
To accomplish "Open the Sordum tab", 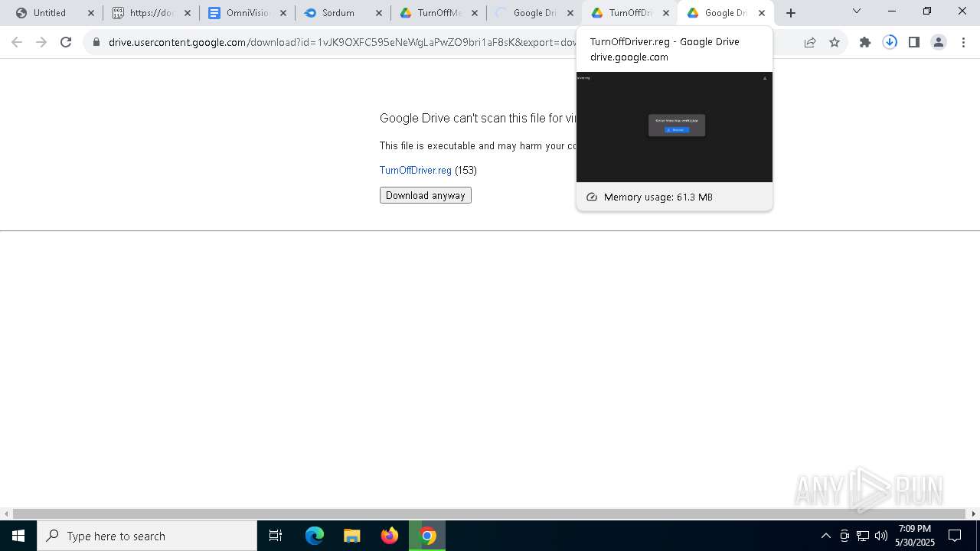I will click(342, 13).
